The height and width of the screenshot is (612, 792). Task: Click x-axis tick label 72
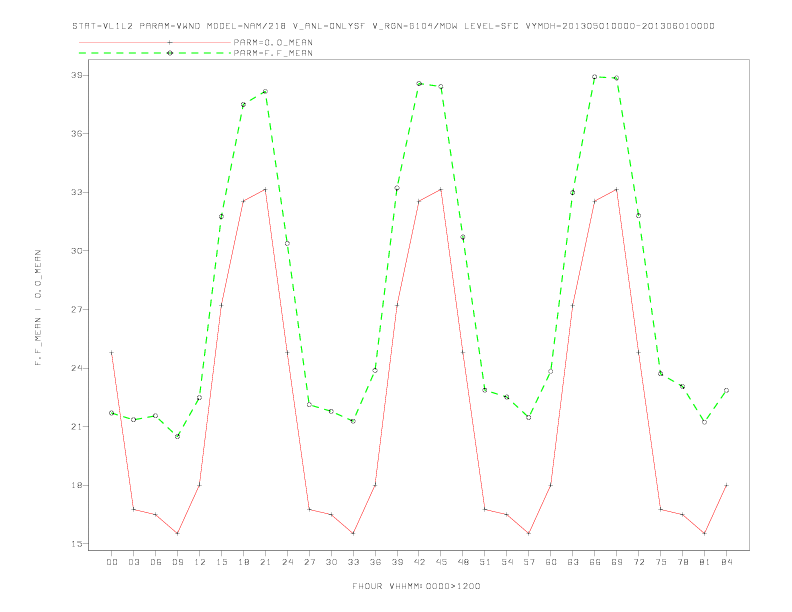click(x=639, y=562)
